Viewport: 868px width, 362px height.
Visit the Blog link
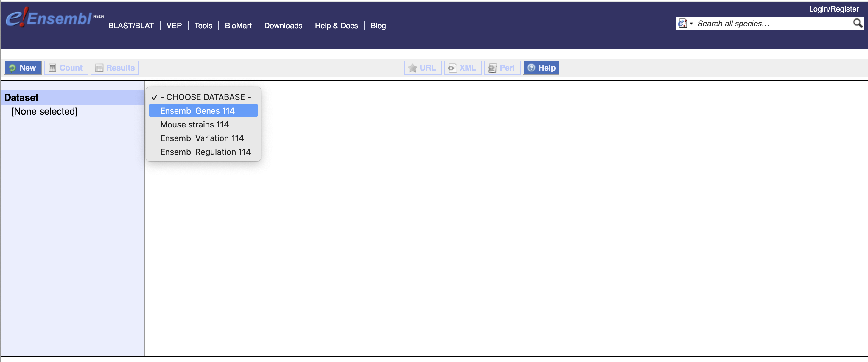(378, 26)
